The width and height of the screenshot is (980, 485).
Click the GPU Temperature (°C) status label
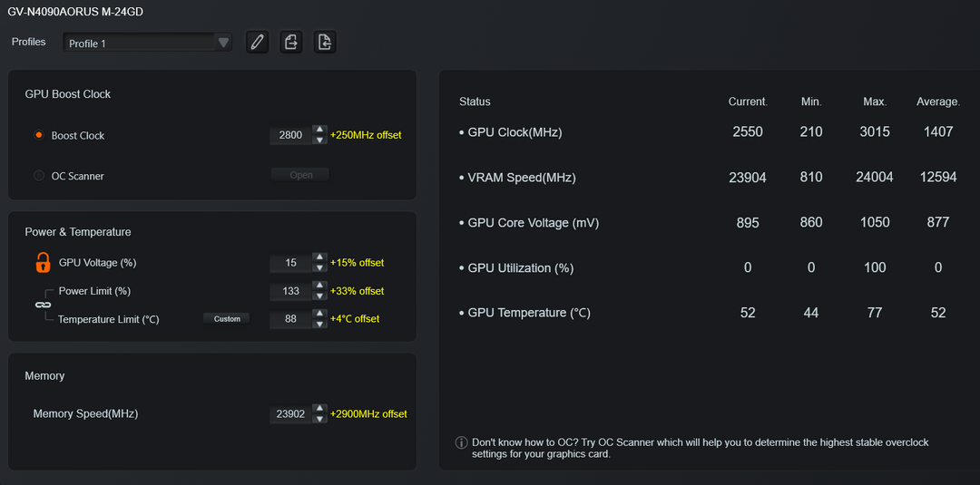point(529,313)
